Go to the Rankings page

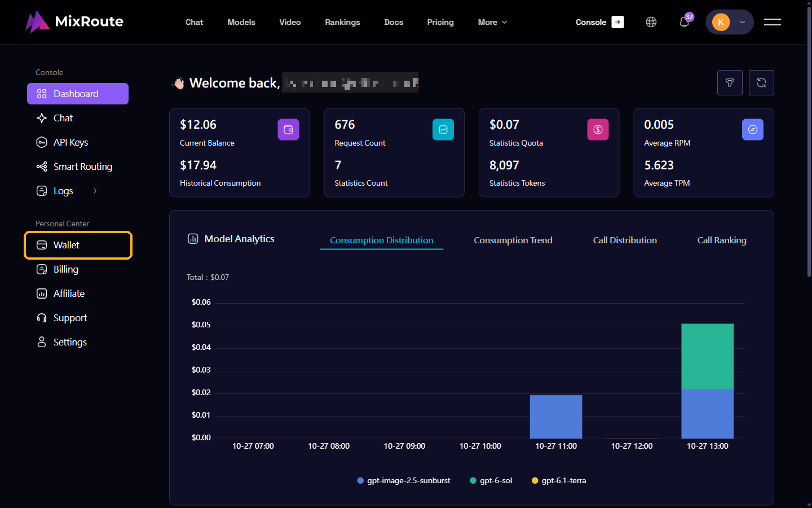tap(342, 22)
